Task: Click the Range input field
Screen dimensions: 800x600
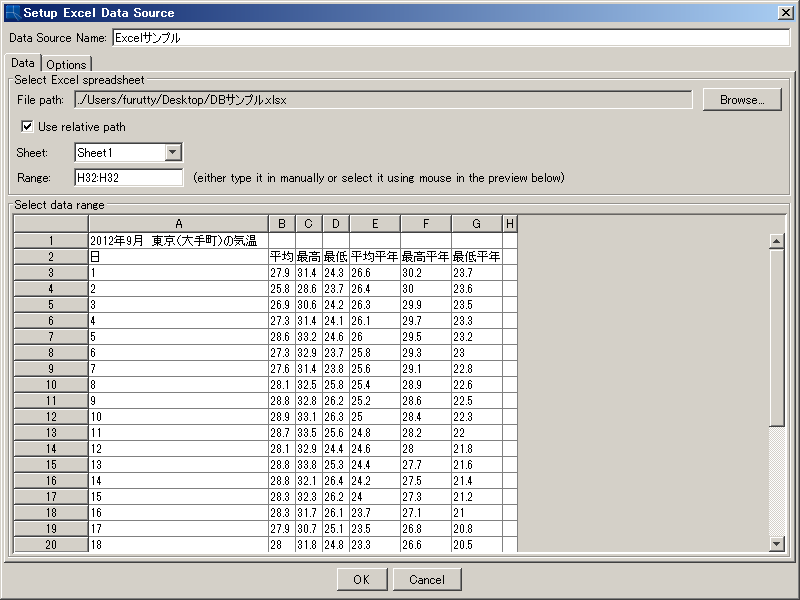Action: [x=129, y=178]
